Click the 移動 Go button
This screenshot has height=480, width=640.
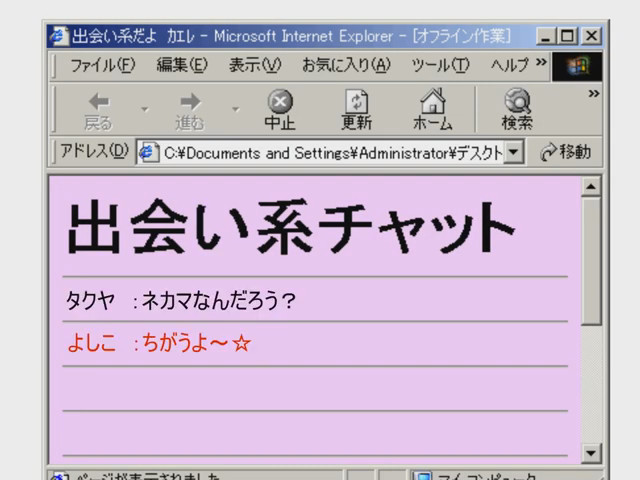[565, 152]
